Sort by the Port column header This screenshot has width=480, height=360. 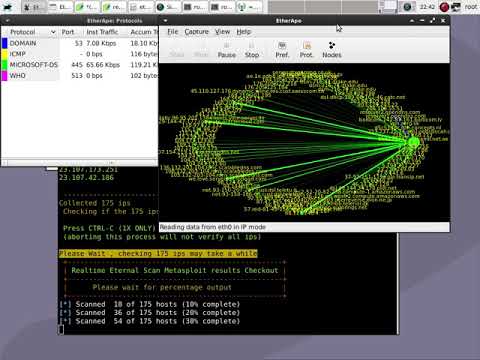click(x=71, y=32)
